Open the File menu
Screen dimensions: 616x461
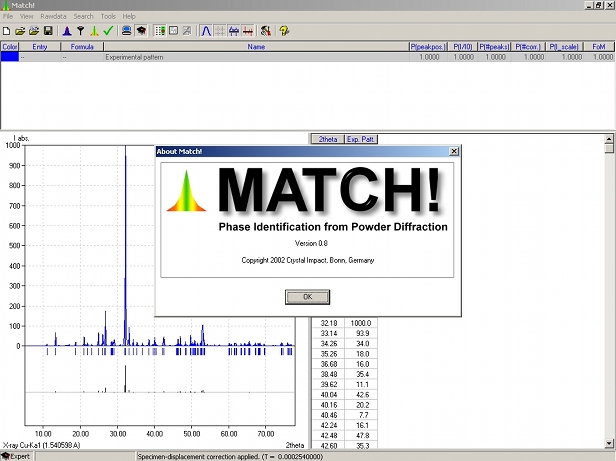pos(7,17)
